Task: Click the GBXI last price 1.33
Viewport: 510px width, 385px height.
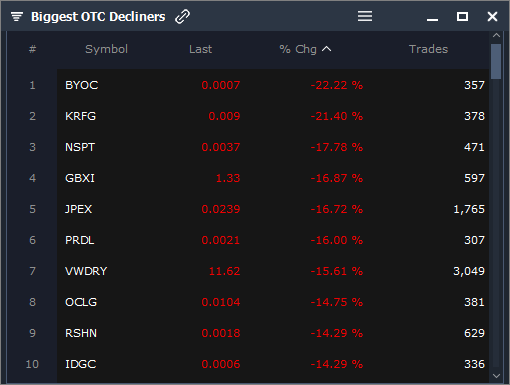Action: (x=228, y=178)
